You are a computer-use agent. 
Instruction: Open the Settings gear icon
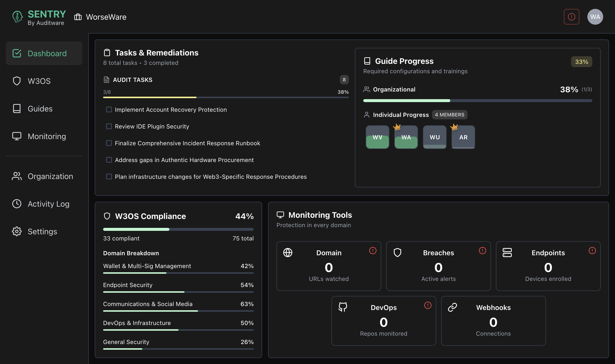[17, 231]
